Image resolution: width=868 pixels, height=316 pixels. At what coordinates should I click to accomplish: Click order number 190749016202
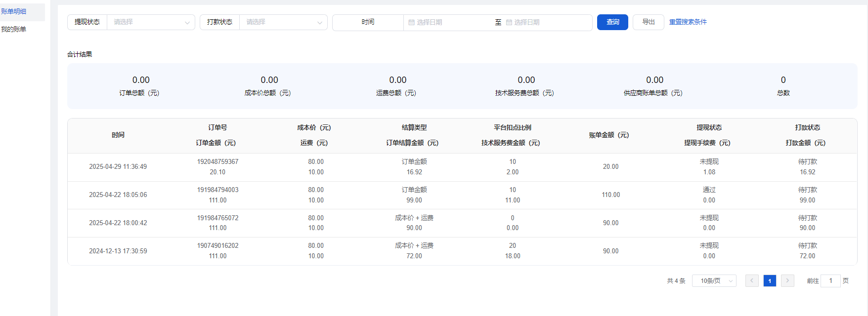(217, 245)
